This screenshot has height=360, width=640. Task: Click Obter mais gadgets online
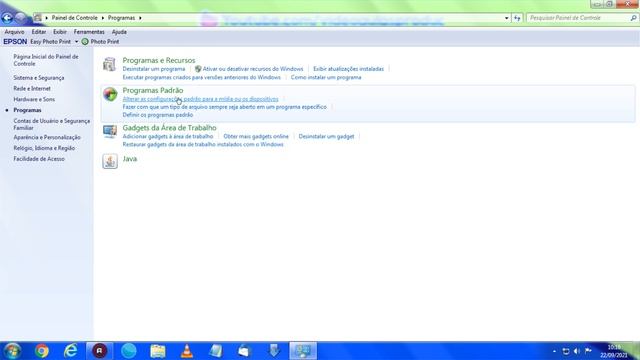tap(256, 136)
